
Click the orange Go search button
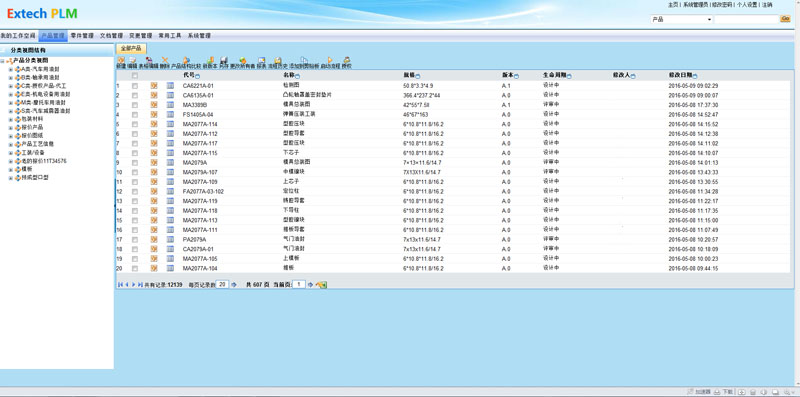click(786, 19)
